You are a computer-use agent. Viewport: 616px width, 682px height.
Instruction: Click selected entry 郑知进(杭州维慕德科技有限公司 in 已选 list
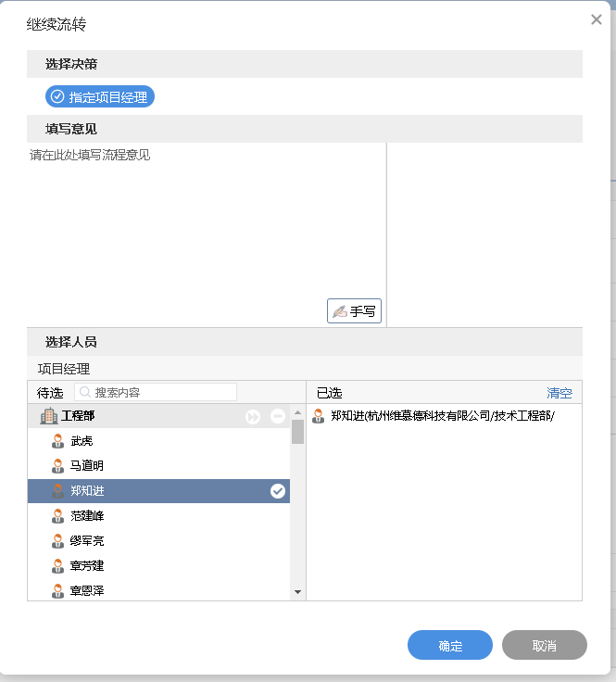pos(443,416)
